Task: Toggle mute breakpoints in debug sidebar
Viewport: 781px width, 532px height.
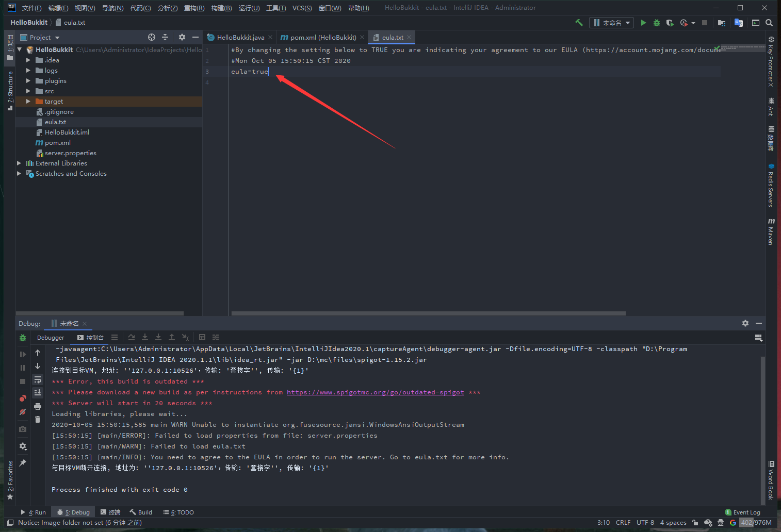Action: coord(23,412)
